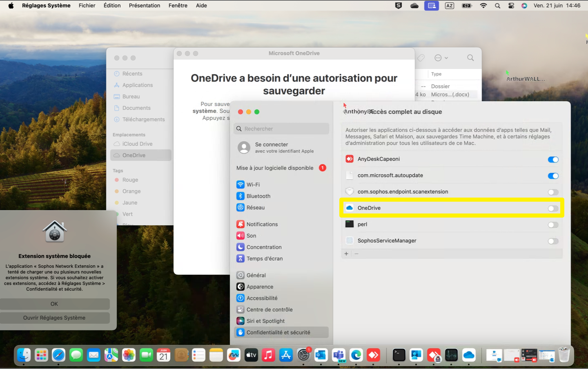
Task: Click the battery status icon
Action: [x=467, y=5]
